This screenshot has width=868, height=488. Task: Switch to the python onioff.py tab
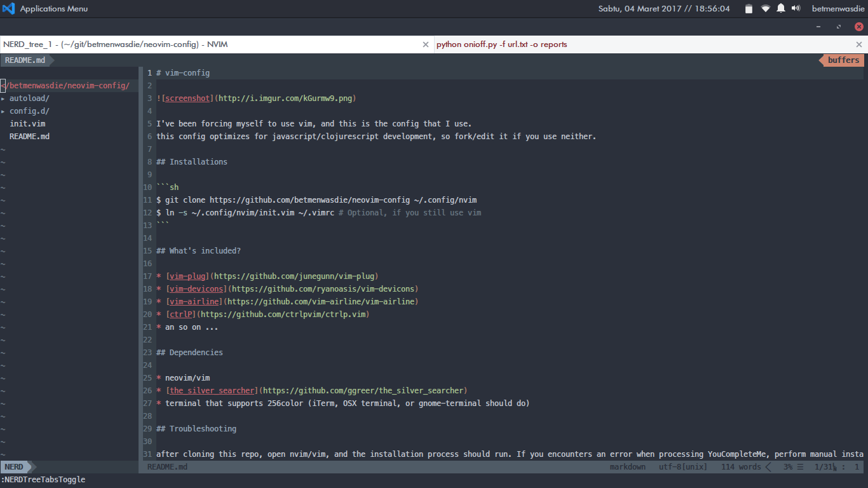pyautogui.click(x=651, y=44)
